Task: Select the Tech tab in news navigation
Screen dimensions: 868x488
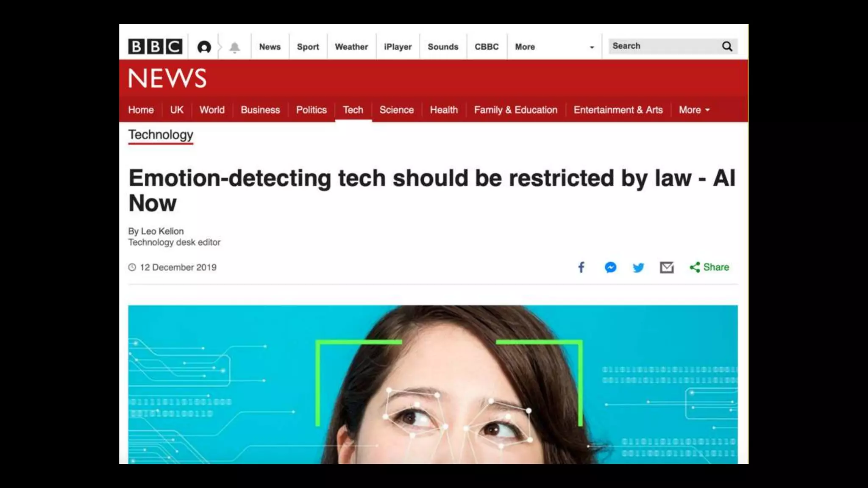Action: pyautogui.click(x=353, y=110)
